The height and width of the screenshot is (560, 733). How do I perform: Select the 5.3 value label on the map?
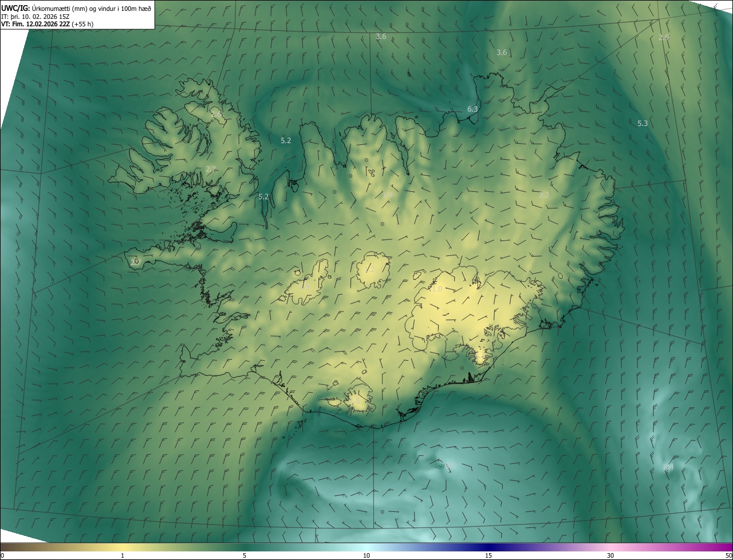click(643, 123)
